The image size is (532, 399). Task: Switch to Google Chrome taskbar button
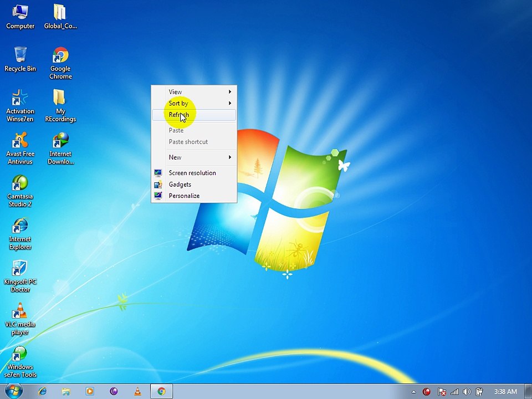pyautogui.click(x=161, y=392)
